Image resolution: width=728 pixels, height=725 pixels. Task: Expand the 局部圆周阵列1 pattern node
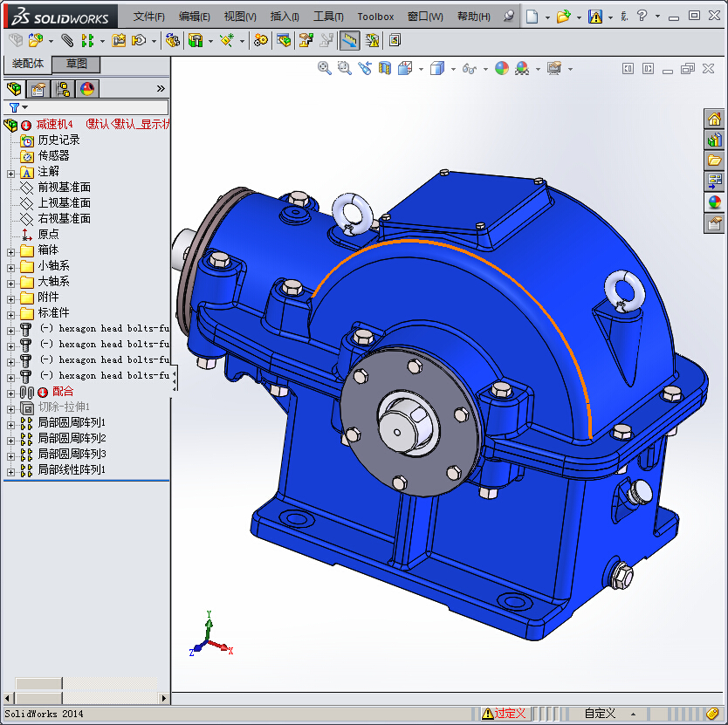[10, 425]
